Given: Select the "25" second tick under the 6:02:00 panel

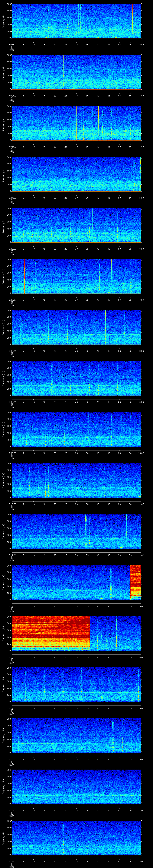Looking at the screenshot, I should coord(66,96).
